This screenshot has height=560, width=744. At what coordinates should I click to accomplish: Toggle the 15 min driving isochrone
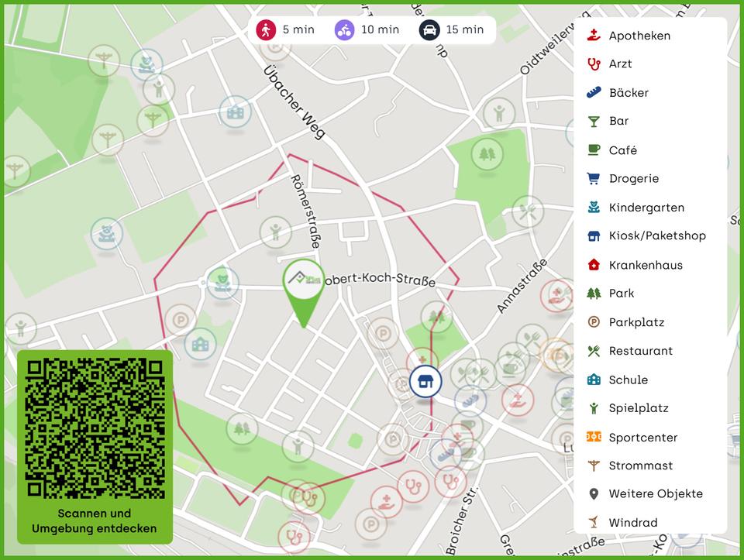(452, 30)
